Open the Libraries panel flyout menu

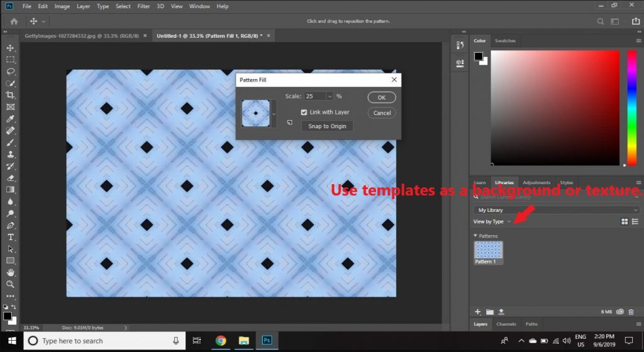(x=638, y=182)
